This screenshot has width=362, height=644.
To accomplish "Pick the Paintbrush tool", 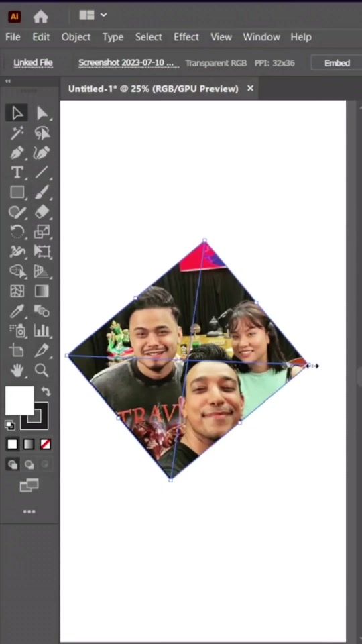I will coord(42,192).
